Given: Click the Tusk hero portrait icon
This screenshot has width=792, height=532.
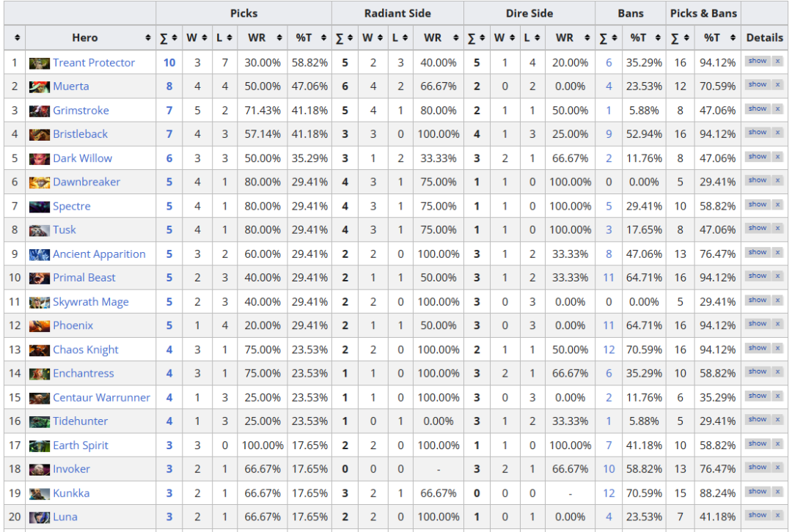Looking at the screenshot, I should click(x=40, y=231).
